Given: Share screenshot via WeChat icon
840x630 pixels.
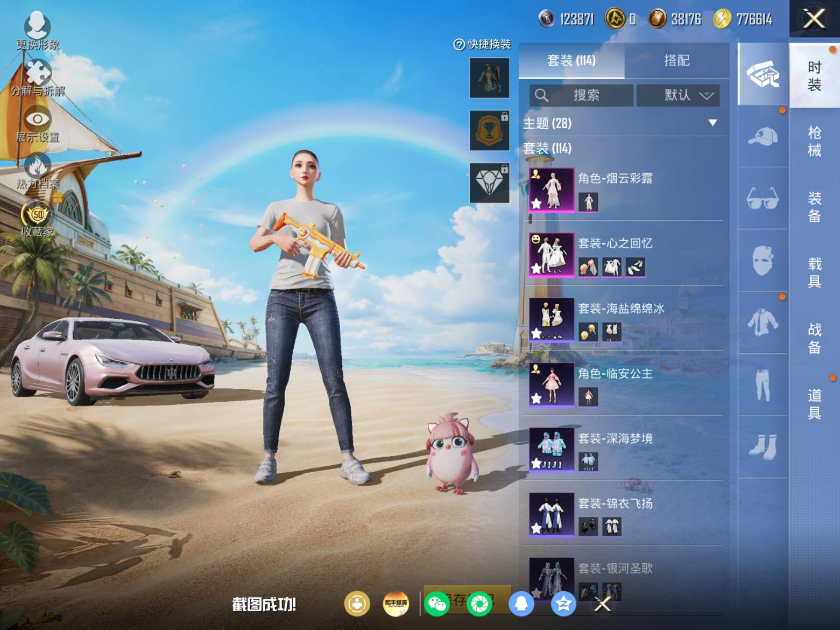Looking at the screenshot, I should pyautogui.click(x=436, y=604).
